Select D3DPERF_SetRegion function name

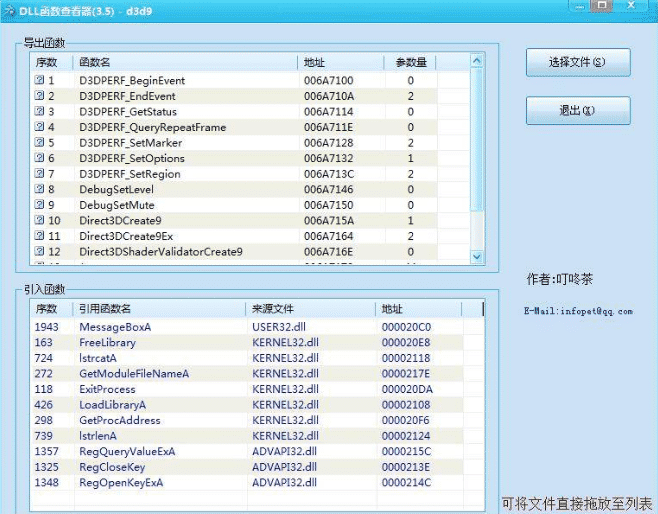(130, 173)
